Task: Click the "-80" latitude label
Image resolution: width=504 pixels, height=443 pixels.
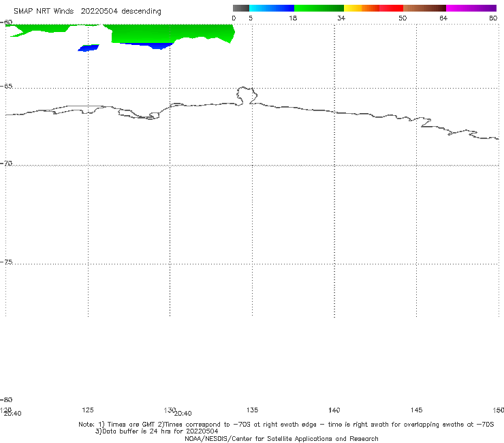Action: click(x=6, y=399)
